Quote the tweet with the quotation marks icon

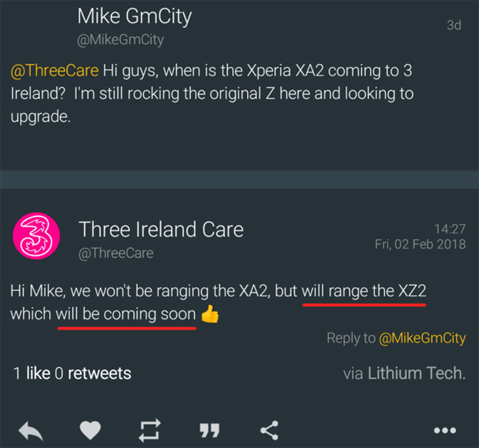(x=209, y=430)
